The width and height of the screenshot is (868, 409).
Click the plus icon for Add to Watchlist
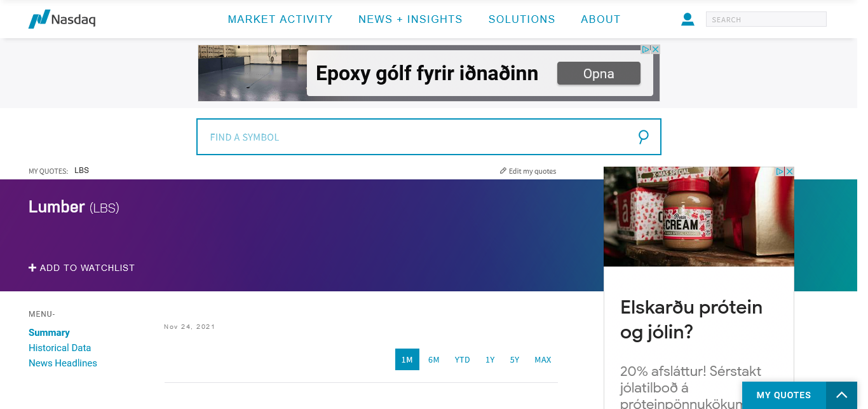(x=32, y=268)
